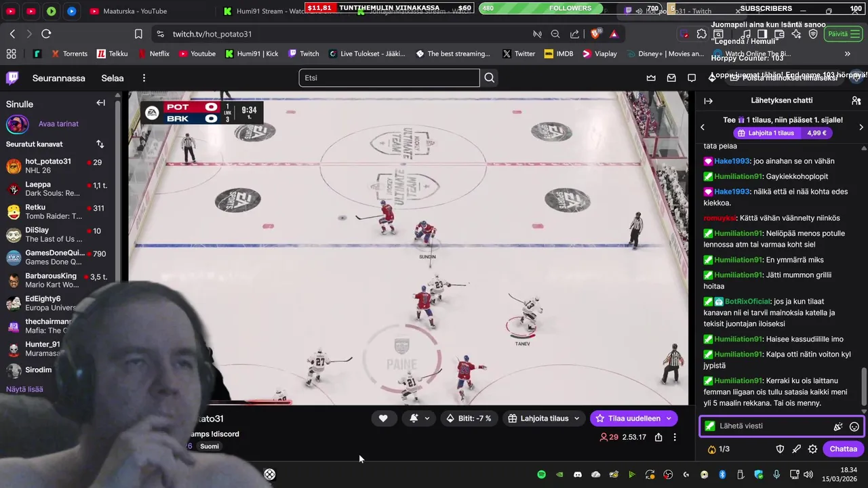Viewport: 868px width, 488px height.
Task: Go to next gift leaderboard banner
Action: tap(861, 127)
